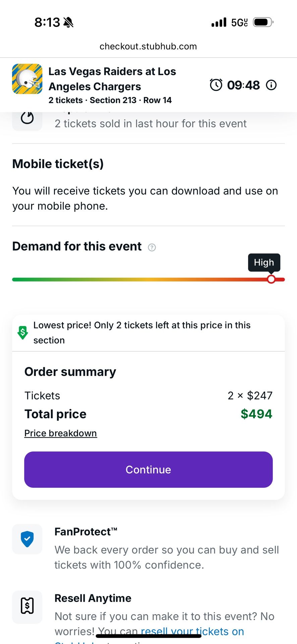Screen dimensions: 297x644
Task: Tap the muted bell status icon
Action: pos(68,22)
